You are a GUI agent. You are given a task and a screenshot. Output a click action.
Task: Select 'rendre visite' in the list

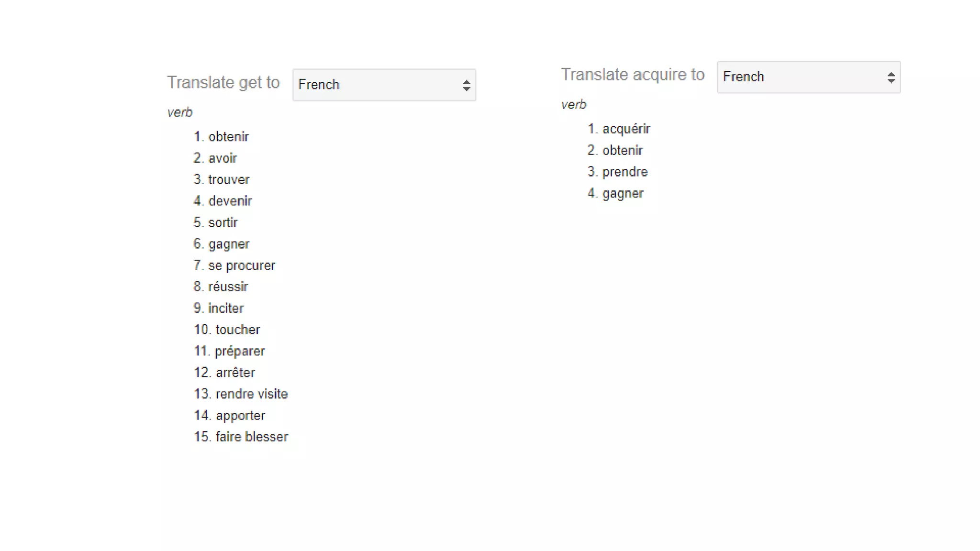252,394
